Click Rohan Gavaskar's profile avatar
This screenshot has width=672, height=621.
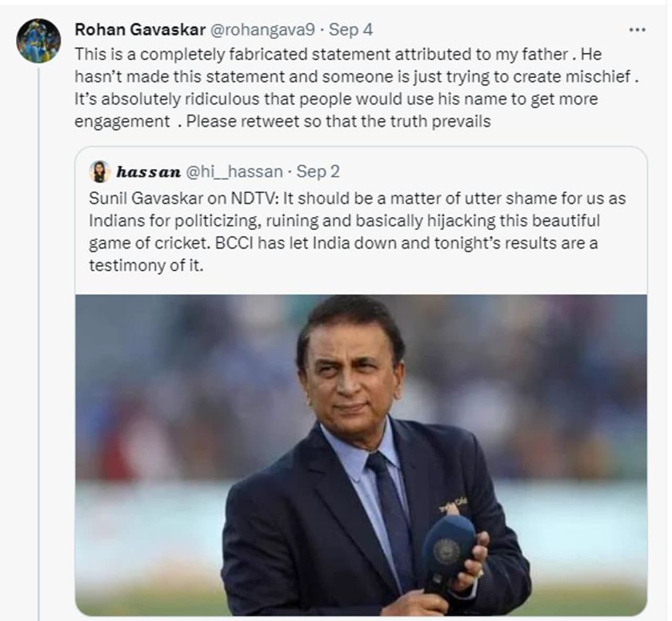[x=38, y=41]
